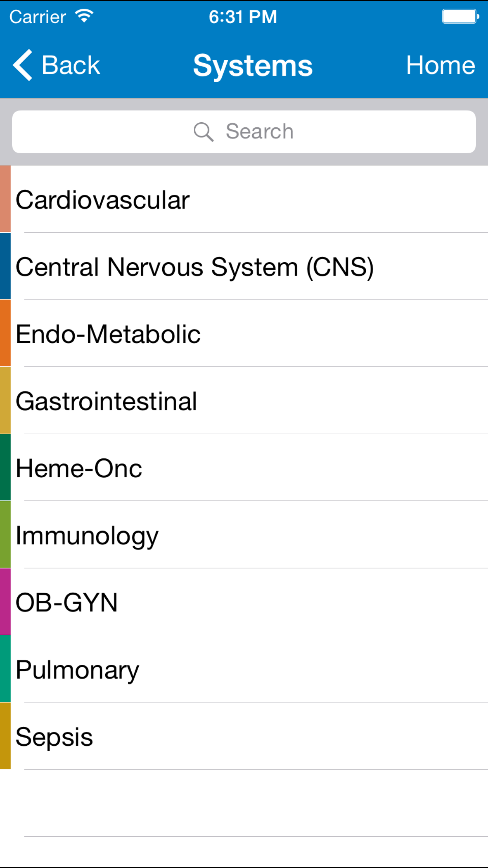The width and height of the screenshot is (488, 868).
Task: Tap the magenta color strip beside OB-GYN
Action: pos(5,602)
